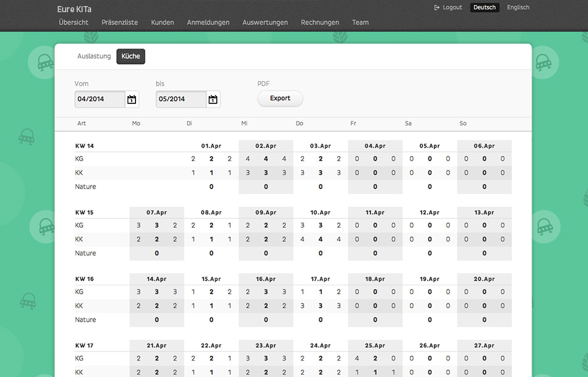Open the Vom date calendar icon
This screenshot has height=377, width=588.
(x=132, y=99)
